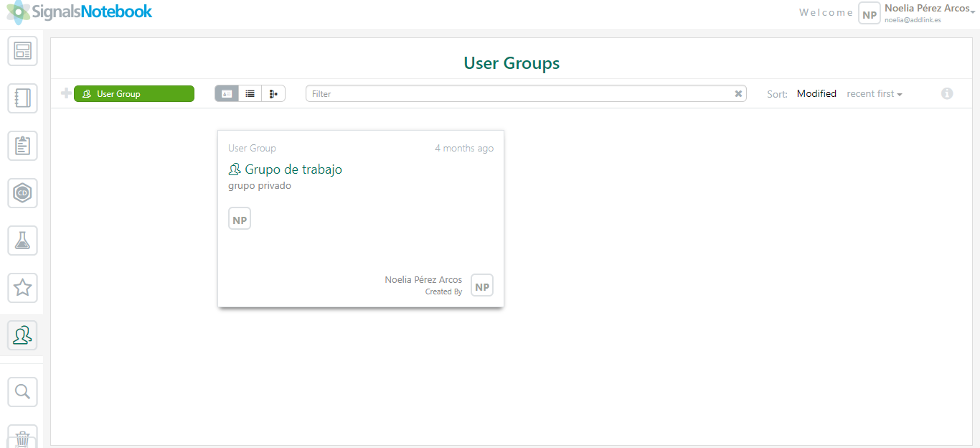
Task: Switch to list view layout
Action: 250,93
